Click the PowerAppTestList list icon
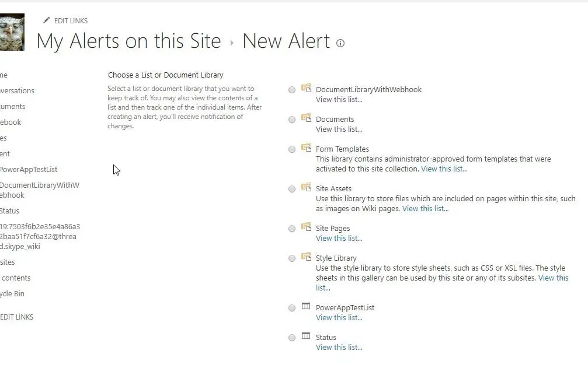The width and height of the screenshot is (588, 368). tap(306, 306)
